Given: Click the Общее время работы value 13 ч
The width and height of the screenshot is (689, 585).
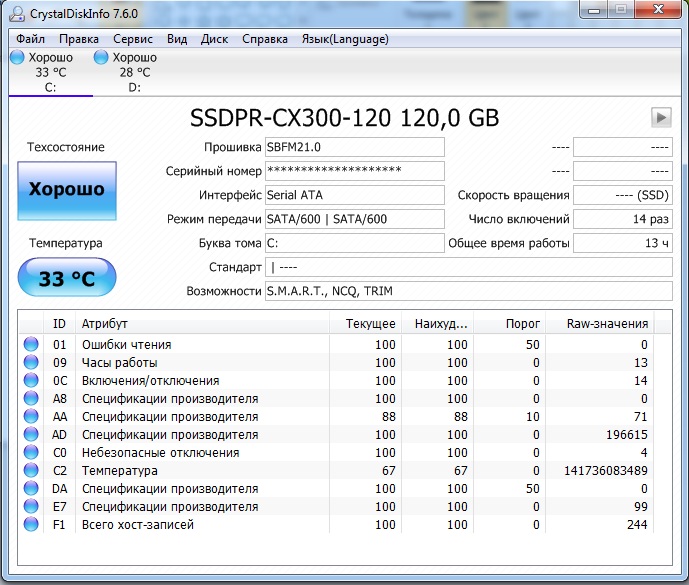Looking at the screenshot, I should point(623,243).
